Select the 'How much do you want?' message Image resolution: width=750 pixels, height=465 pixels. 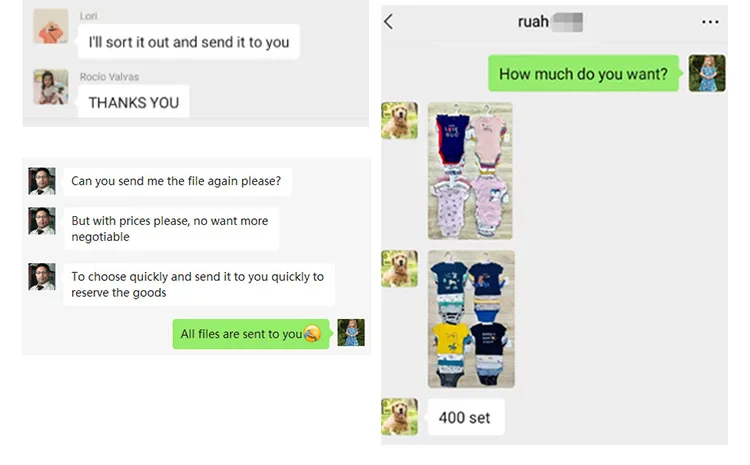[x=583, y=73]
